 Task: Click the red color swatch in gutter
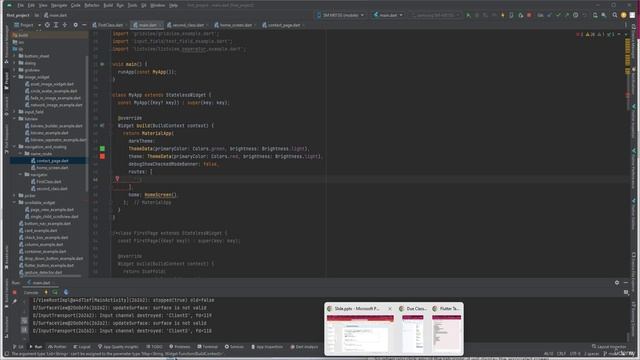click(102, 156)
